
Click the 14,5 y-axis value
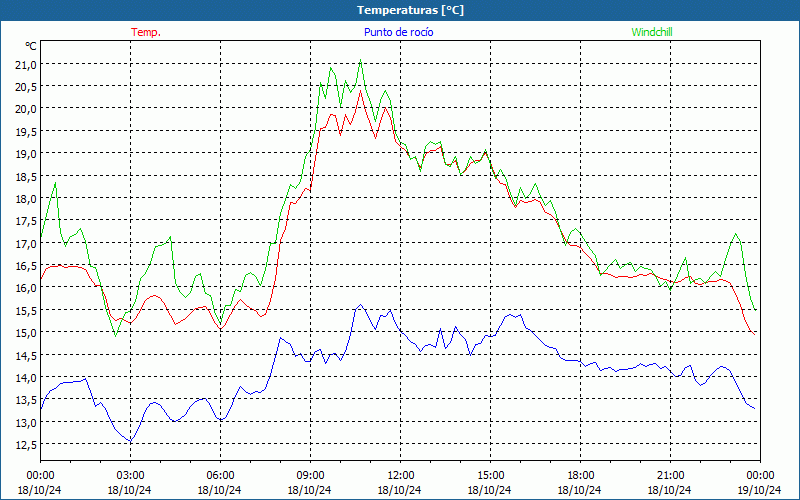pyautogui.click(x=27, y=355)
